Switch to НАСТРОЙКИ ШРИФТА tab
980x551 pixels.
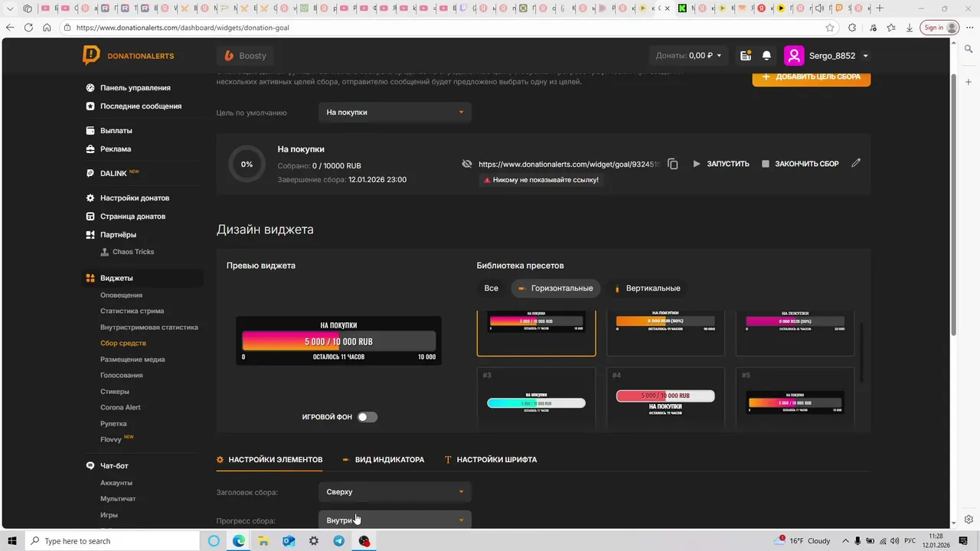[x=491, y=460]
